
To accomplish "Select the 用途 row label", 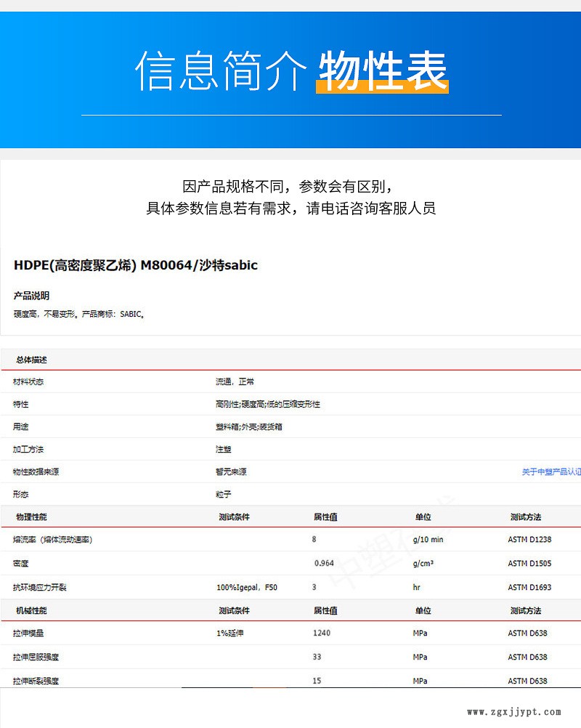I will click(21, 426).
